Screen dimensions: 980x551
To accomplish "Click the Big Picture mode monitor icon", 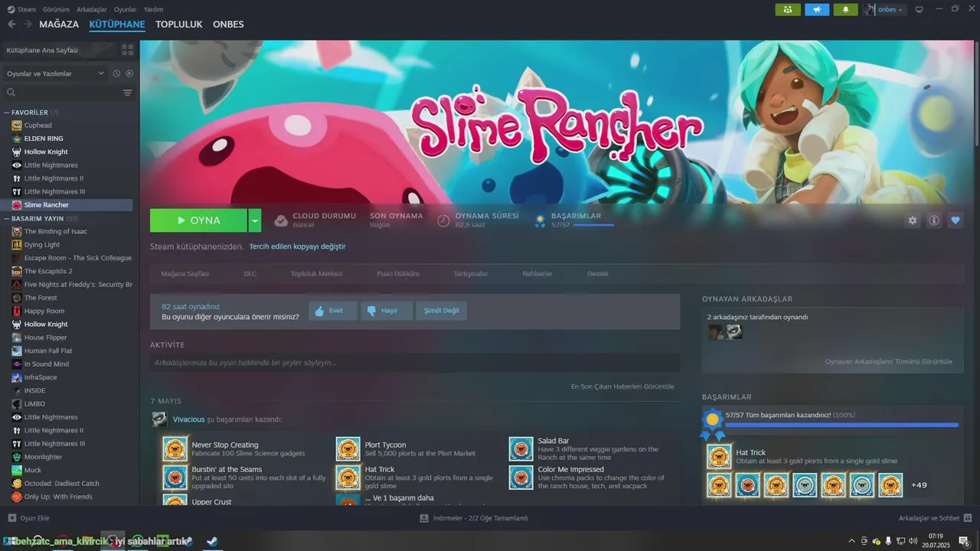I will 920,9.
